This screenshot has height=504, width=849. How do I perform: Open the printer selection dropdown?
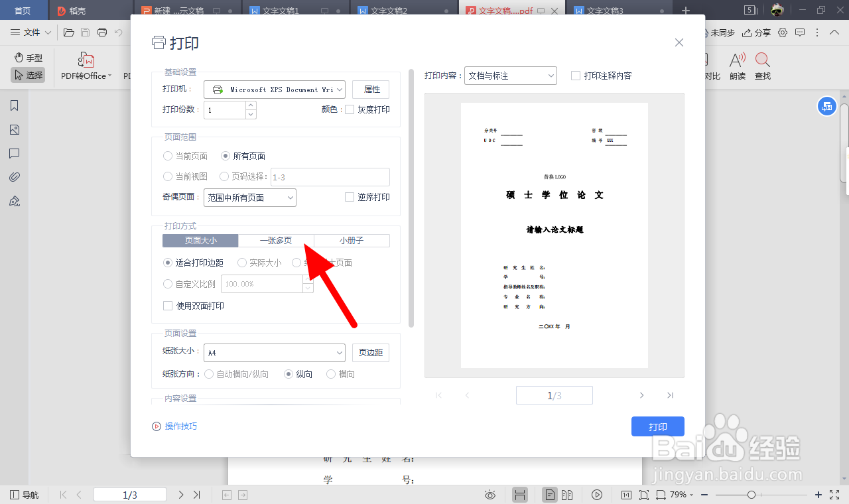tap(274, 89)
